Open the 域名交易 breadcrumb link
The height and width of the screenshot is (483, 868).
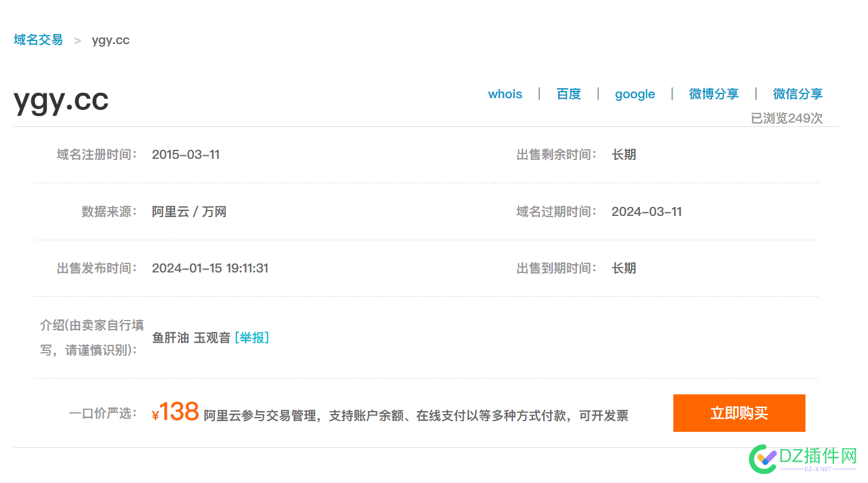point(38,40)
